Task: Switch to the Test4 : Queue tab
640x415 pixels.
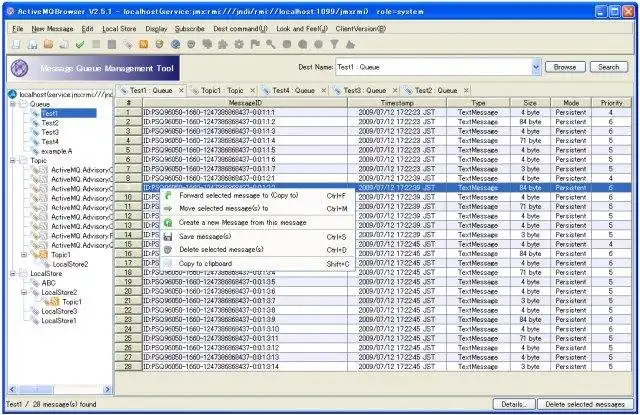Action: pos(293,90)
